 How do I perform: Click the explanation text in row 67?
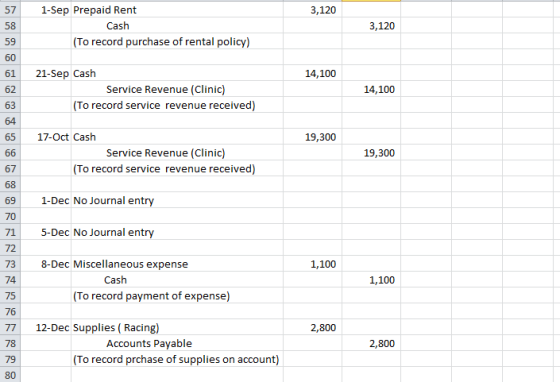point(164,169)
